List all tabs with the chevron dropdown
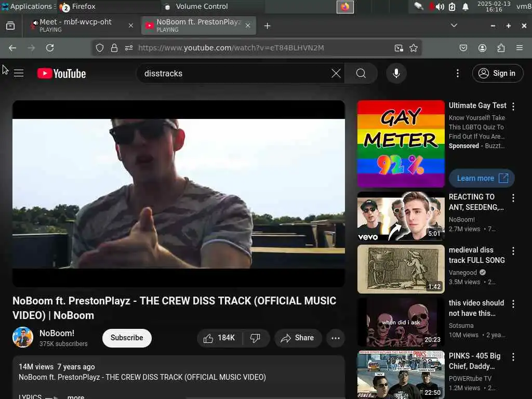Viewport: 532px width, 399px height. (454, 25)
